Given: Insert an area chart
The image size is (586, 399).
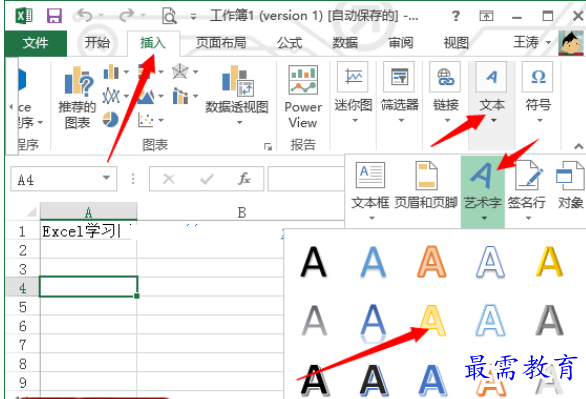Looking at the screenshot, I should (146, 96).
